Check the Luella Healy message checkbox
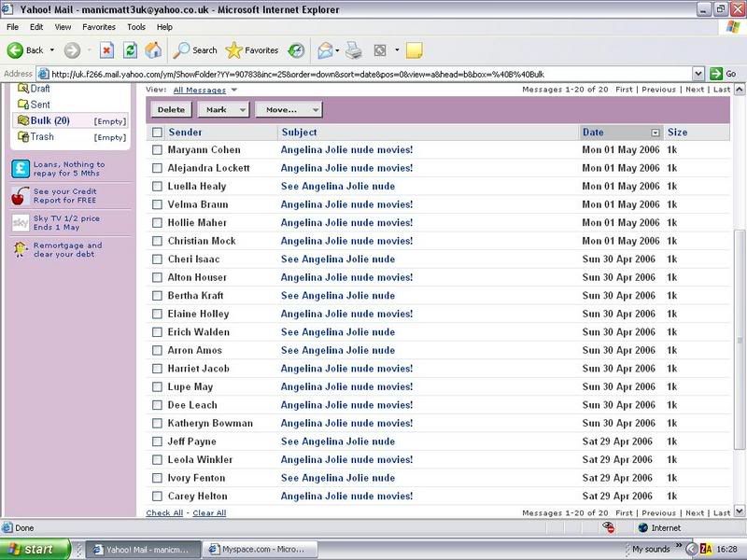The height and width of the screenshot is (560, 747). coord(157,186)
